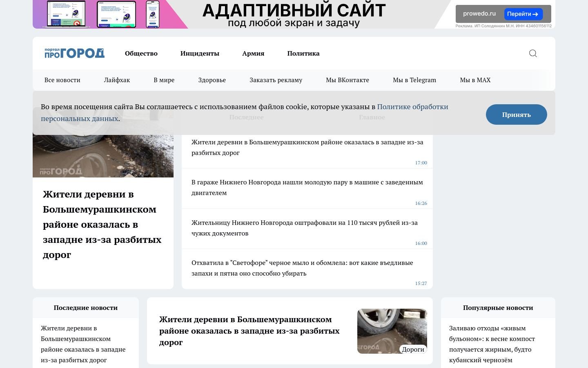This screenshot has width=588, height=368.
Task: Click the 15:27 timestamp in the news list
Action: coord(421,283)
